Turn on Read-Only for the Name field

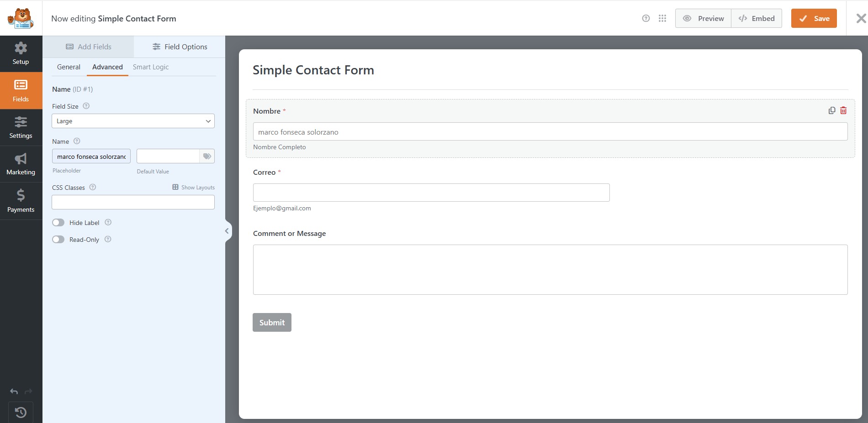pyautogui.click(x=58, y=239)
